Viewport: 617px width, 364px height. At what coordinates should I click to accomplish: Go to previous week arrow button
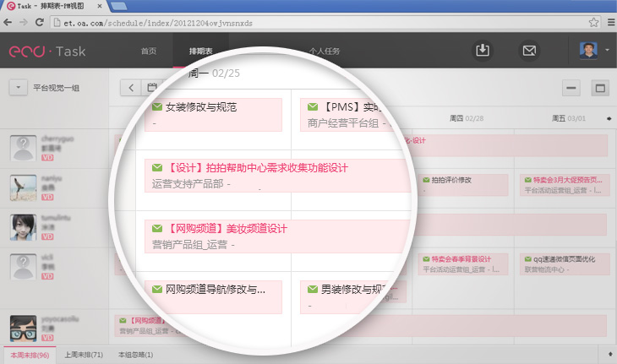(131, 87)
